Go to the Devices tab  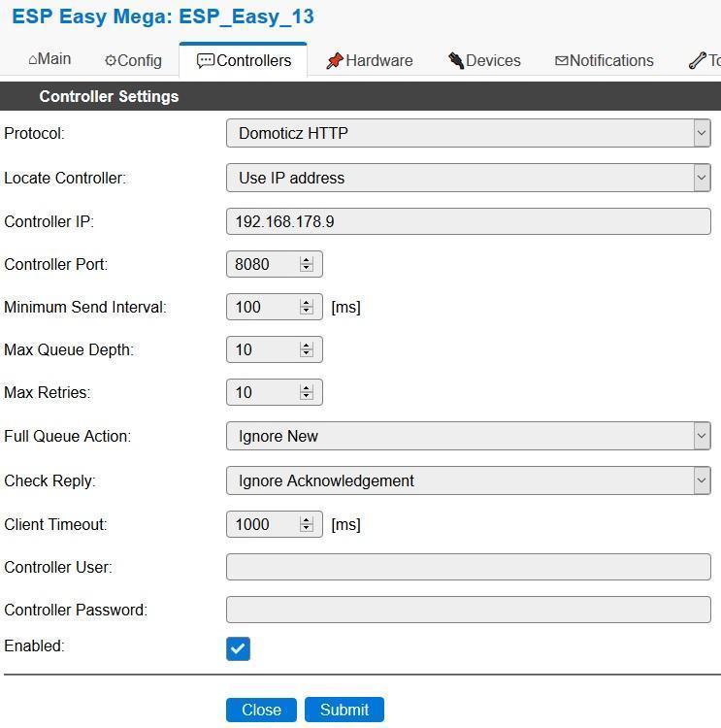[484, 60]
